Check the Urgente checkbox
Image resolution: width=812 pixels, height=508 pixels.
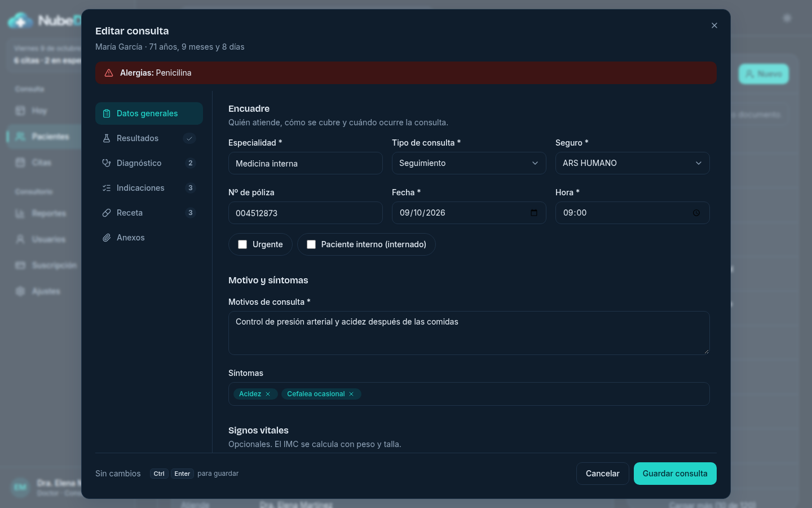pyautogui.click(x=242, y=244)
